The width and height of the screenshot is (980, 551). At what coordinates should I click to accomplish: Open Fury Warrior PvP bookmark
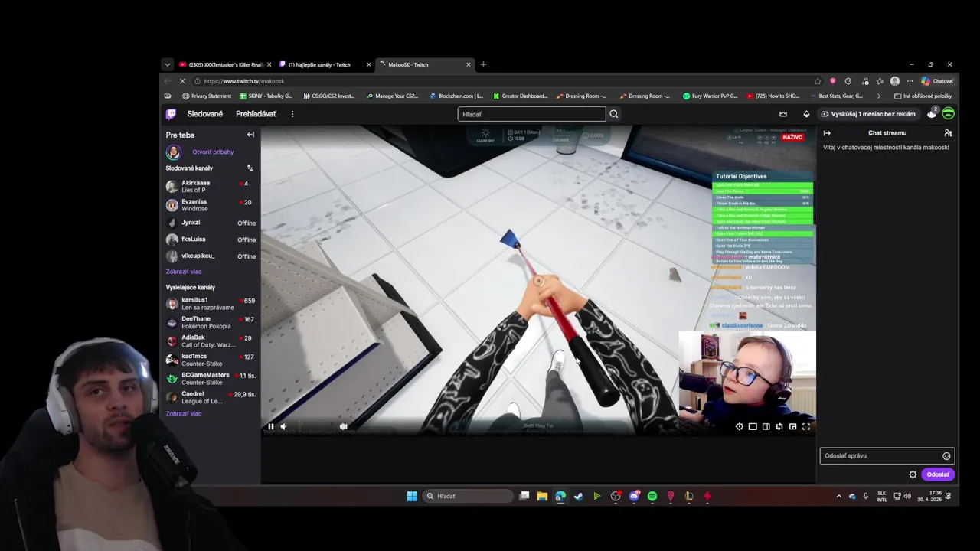(710, 96)
